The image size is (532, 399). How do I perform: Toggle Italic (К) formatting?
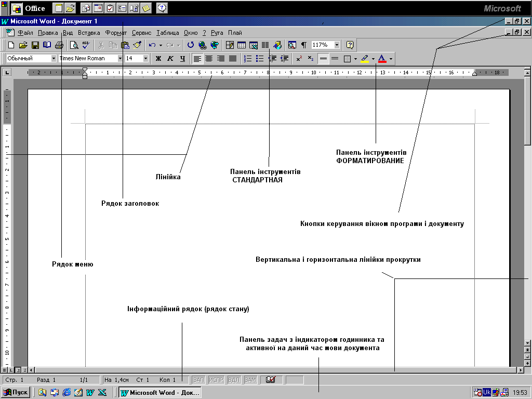[x=170, y=59]
